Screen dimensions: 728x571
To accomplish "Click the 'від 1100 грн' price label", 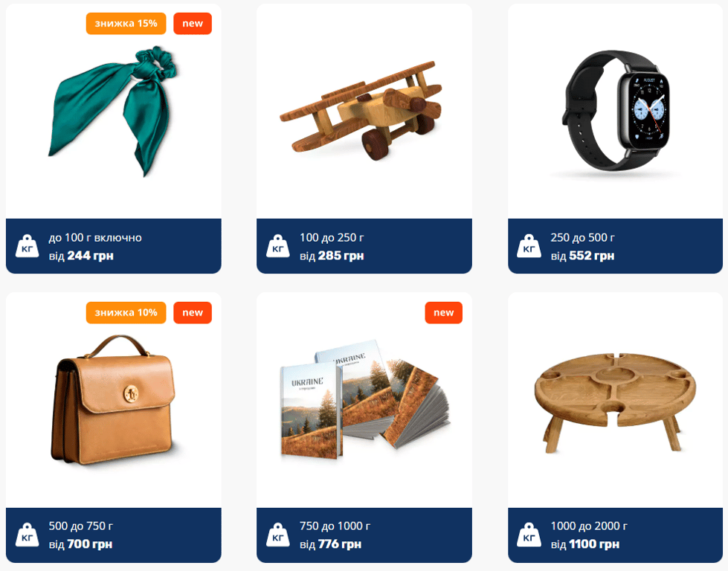I will tap(585, 544).
